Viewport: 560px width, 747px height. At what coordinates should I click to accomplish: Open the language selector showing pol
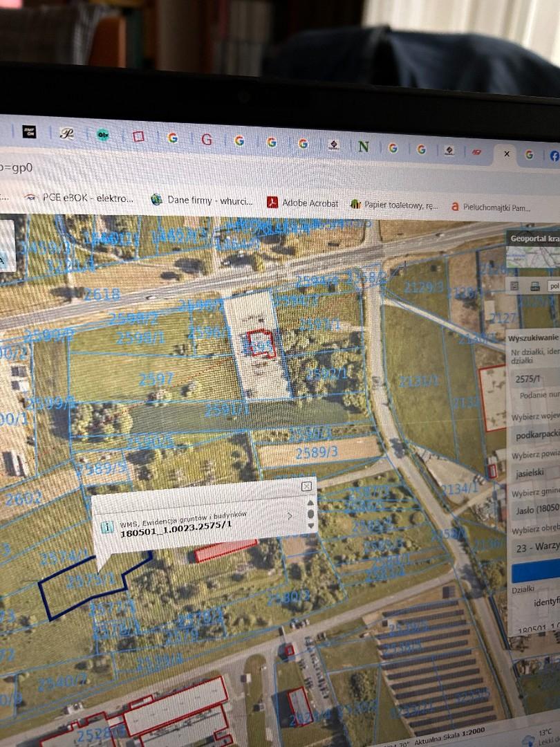tap(554, 286)
